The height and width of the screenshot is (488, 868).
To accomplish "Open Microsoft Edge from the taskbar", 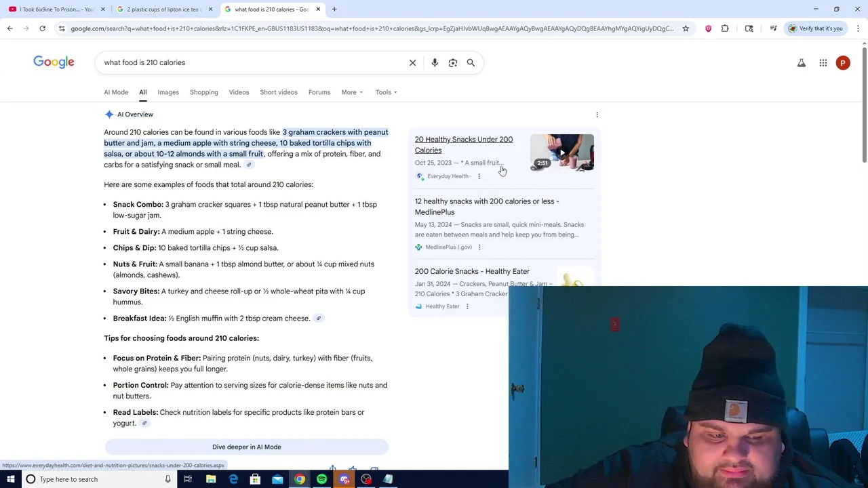I will point(233,479).
